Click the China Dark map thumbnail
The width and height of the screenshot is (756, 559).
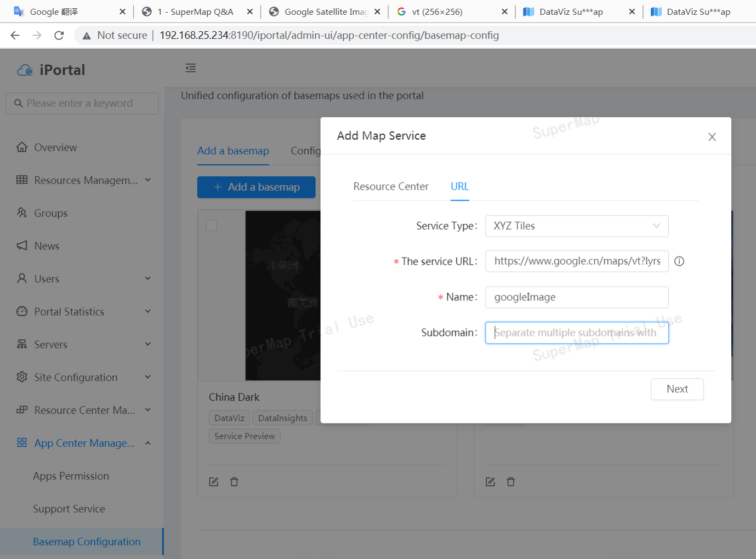[283, 295]
